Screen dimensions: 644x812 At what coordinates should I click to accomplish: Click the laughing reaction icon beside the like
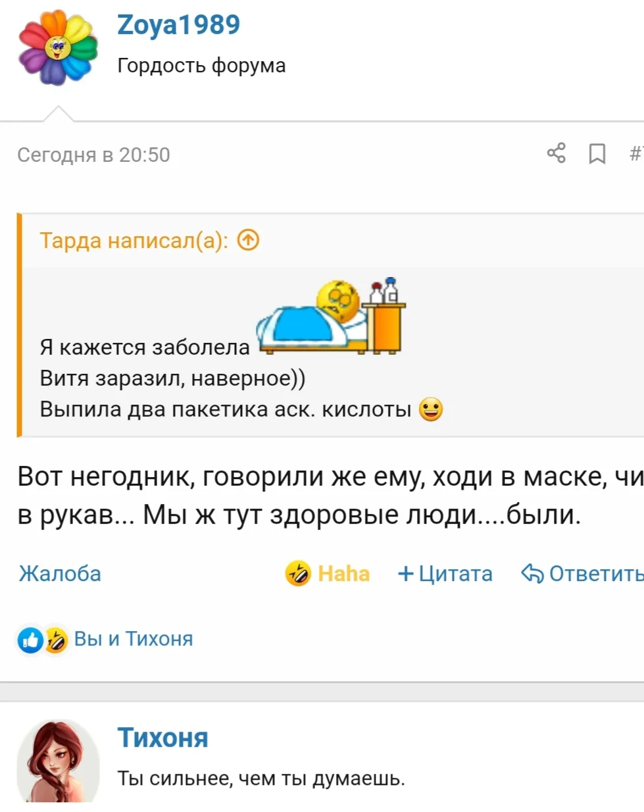(56, 640)
